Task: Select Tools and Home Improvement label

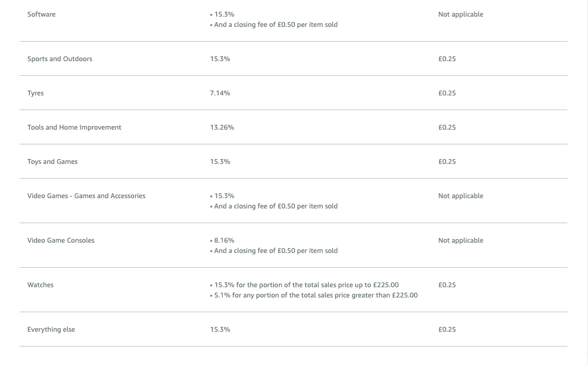Action: pyautogui.click(x=74, y=127)
